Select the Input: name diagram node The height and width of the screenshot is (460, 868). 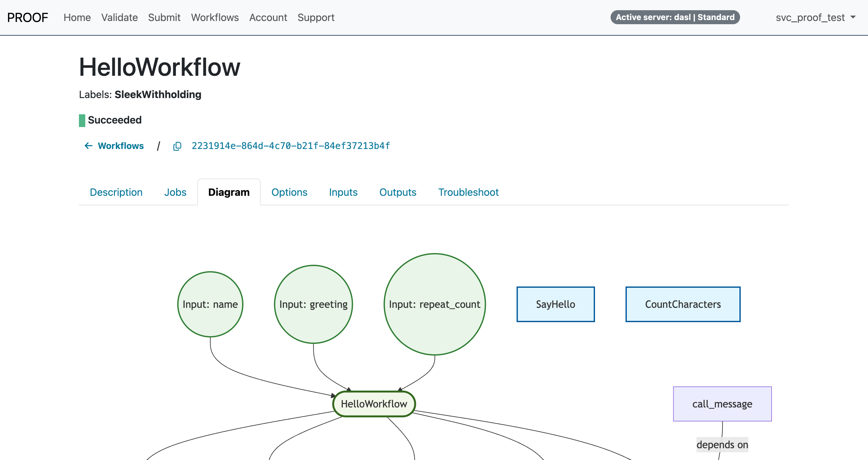pyautogui.click(x=210, y=304)
